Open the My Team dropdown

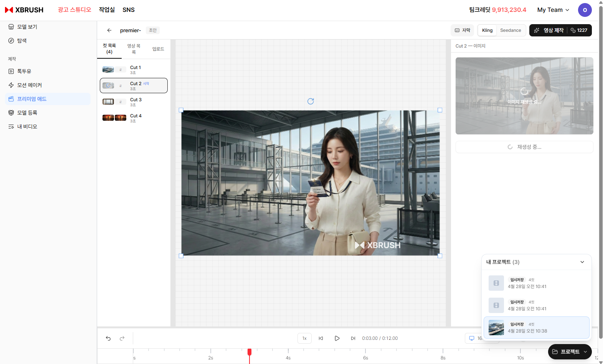553,10
